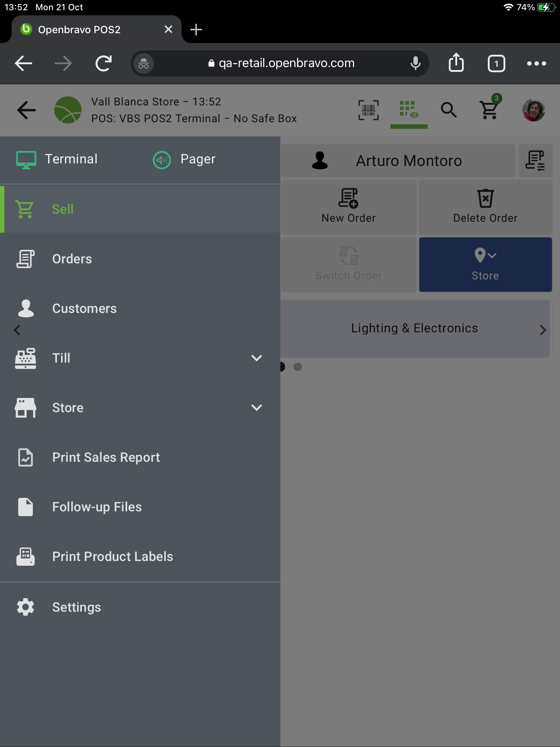Open the Store location dropdown button

(485, 264)
